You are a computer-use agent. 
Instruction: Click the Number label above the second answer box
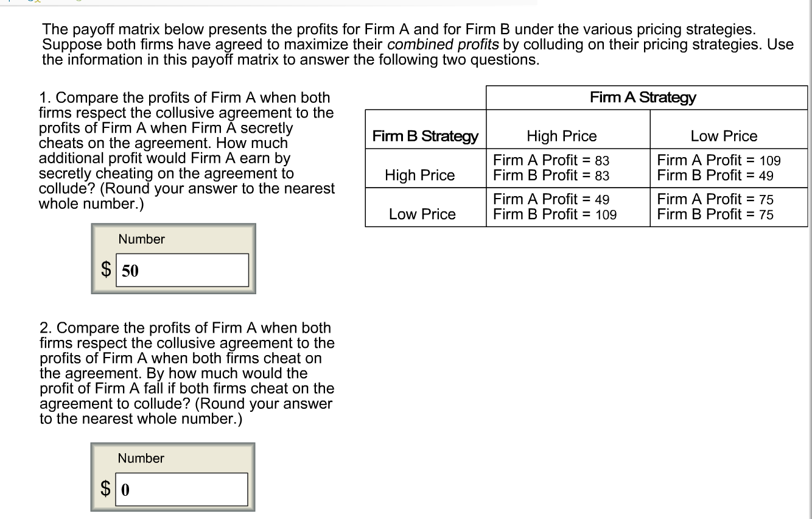pyautogui.click(x=141, y=459)
